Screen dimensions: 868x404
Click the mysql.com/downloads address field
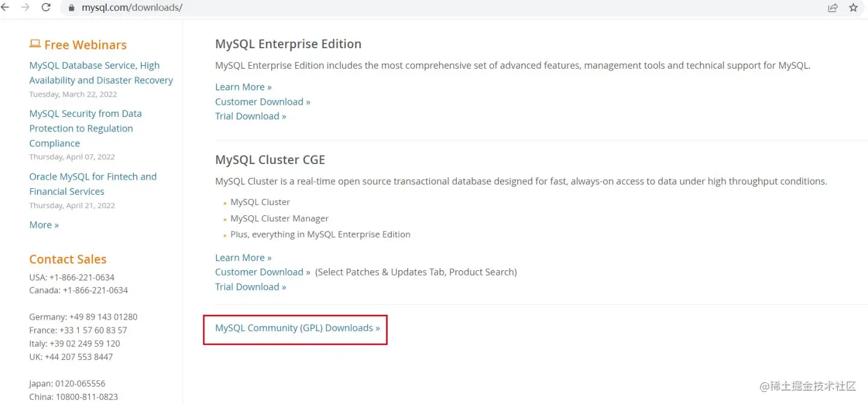click(x=132, y=8)
